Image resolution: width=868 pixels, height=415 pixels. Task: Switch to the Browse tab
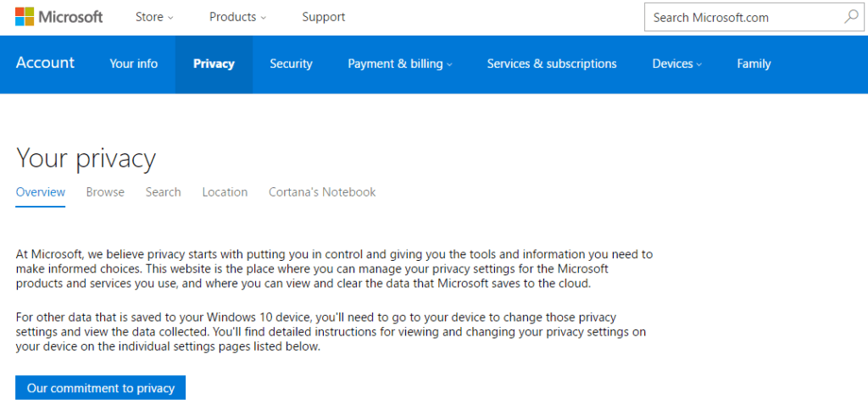tap(105, 192)
